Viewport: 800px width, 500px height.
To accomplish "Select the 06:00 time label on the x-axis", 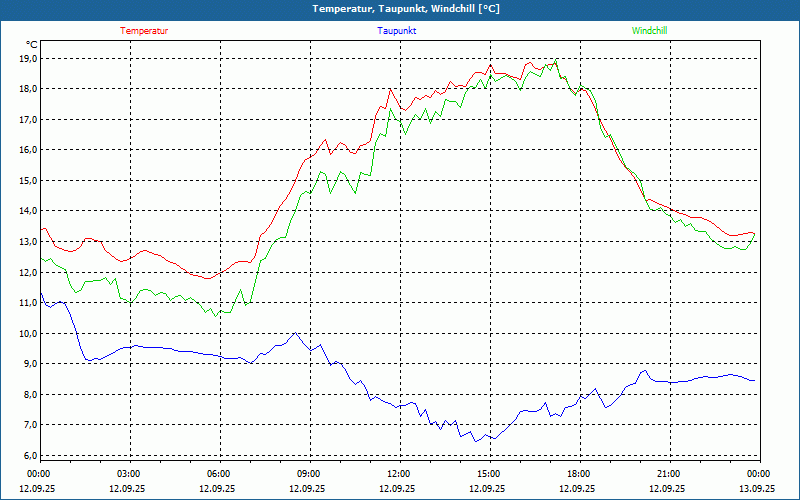I will pos(219,474).
